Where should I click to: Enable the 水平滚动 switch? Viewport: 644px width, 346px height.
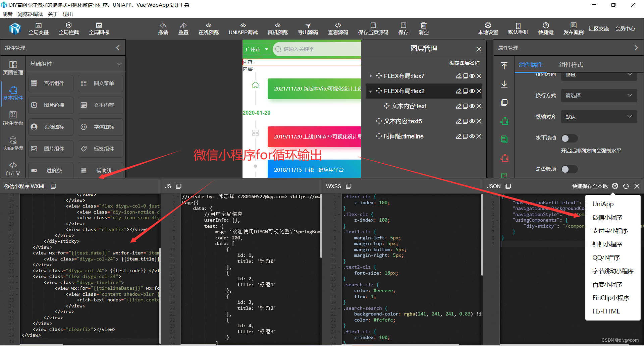pos(569,138)
